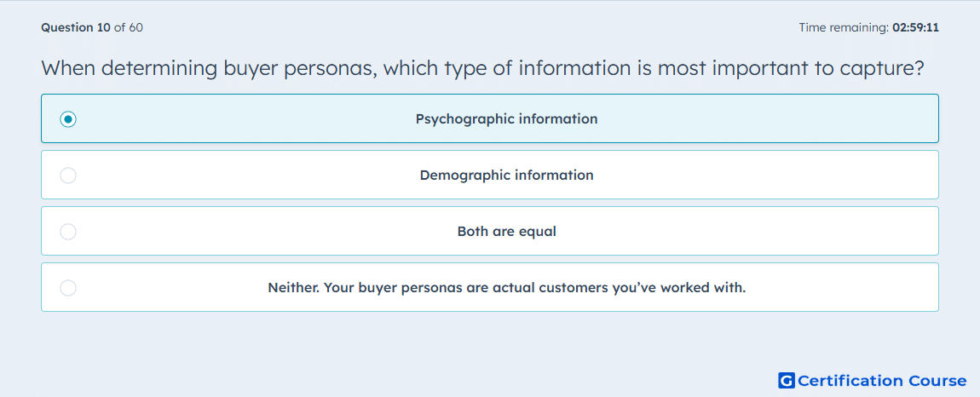Viewport: 980px width, 397px height.
Task: Select the radio button for the Neither answer
Action: (x=68, y=288)
